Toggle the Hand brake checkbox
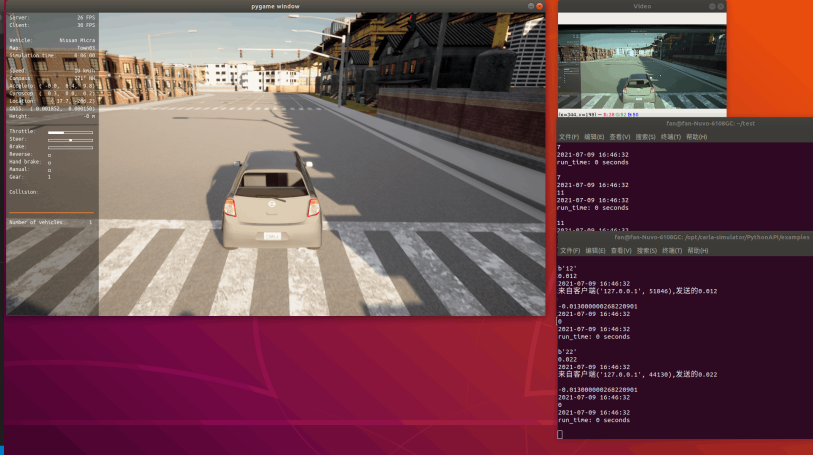Image resolution: width=814 pixels, height=456 pixels. (x=50, y=163)
